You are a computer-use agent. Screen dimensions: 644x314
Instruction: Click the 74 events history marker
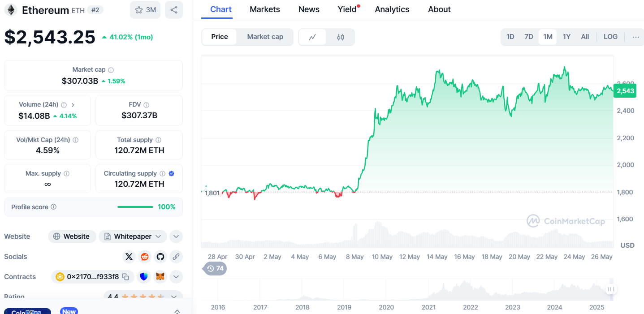coord(215,268)
